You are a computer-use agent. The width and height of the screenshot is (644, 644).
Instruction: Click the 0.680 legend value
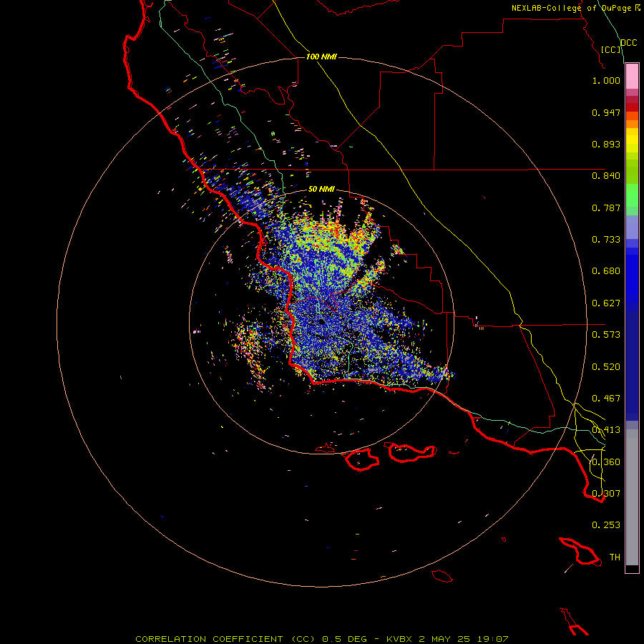(606, 271)
